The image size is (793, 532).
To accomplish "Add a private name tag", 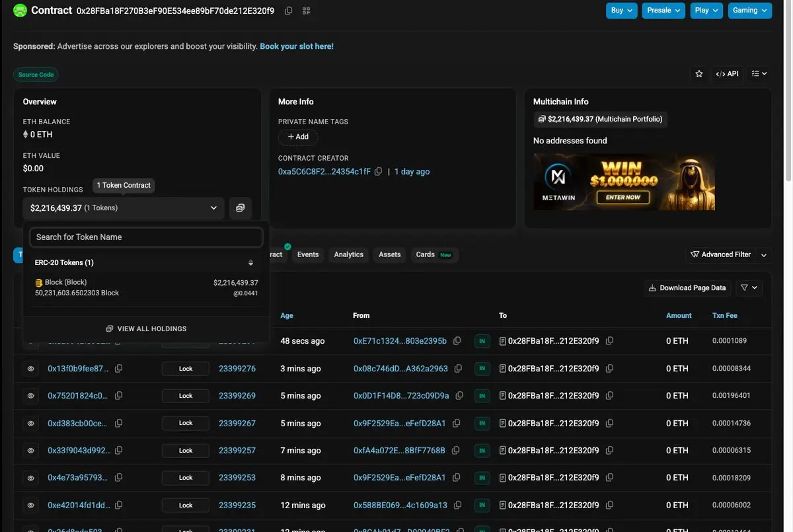I will pos(298,137).
